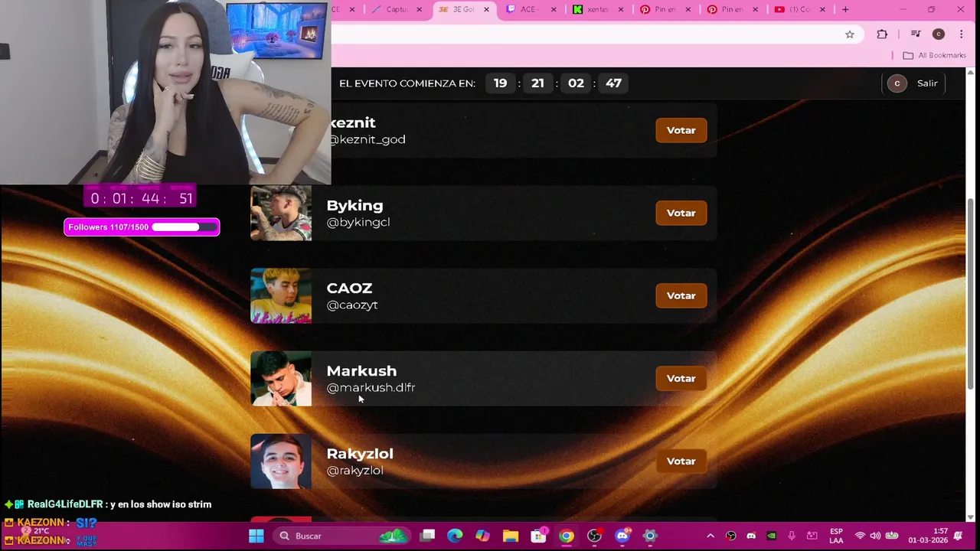This screenshot has height=551, width=980.
Task: Open the media controls icon in Chrome toolbar
Action: (916, 34)
